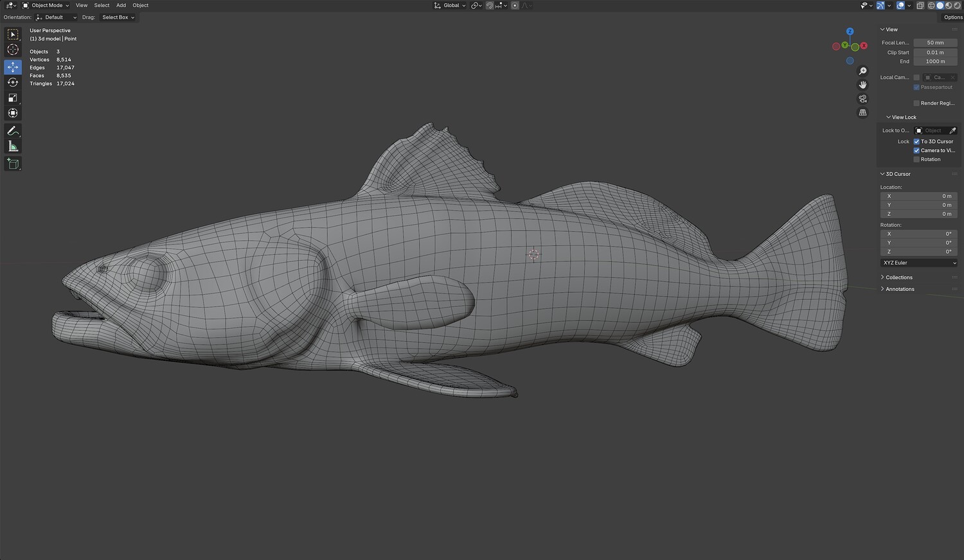Switch to solid viewport shading
Screen dimensions: 964x560
tap(940, 5)
